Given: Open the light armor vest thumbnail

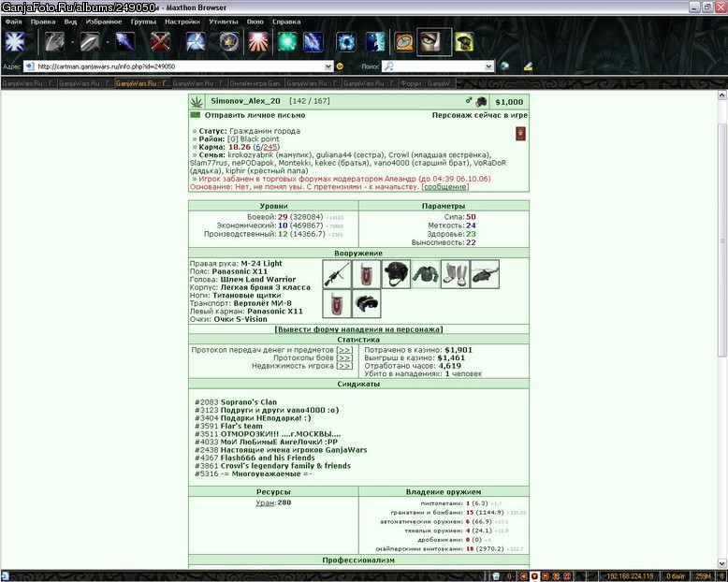Looking at the screenshot, I should point(425,274).
